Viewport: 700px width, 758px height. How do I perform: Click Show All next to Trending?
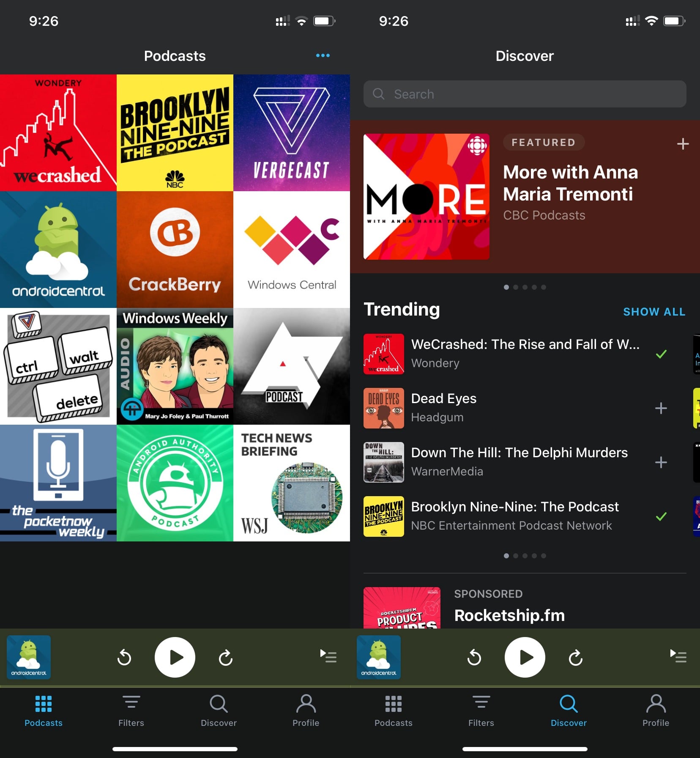[654, 312]
